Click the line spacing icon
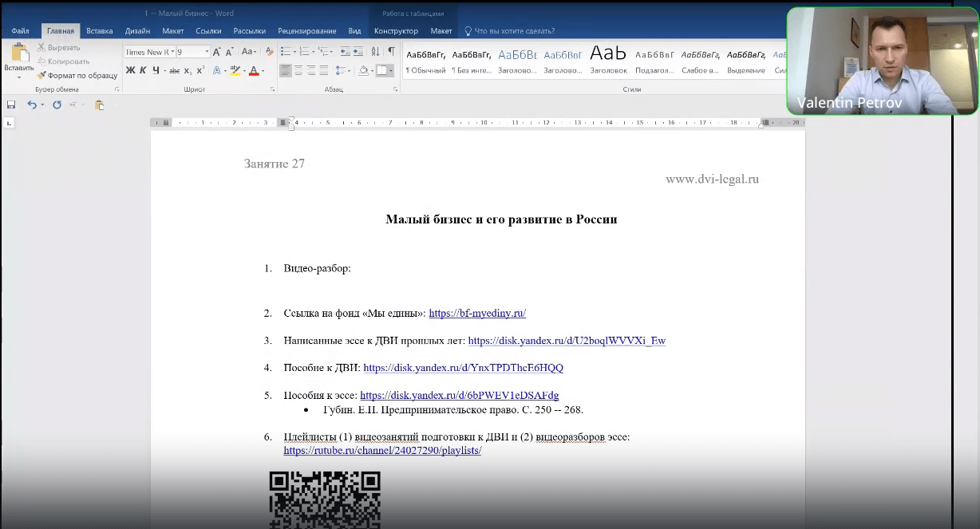Screen dimensions: 980x529 [x=342, y=70]
